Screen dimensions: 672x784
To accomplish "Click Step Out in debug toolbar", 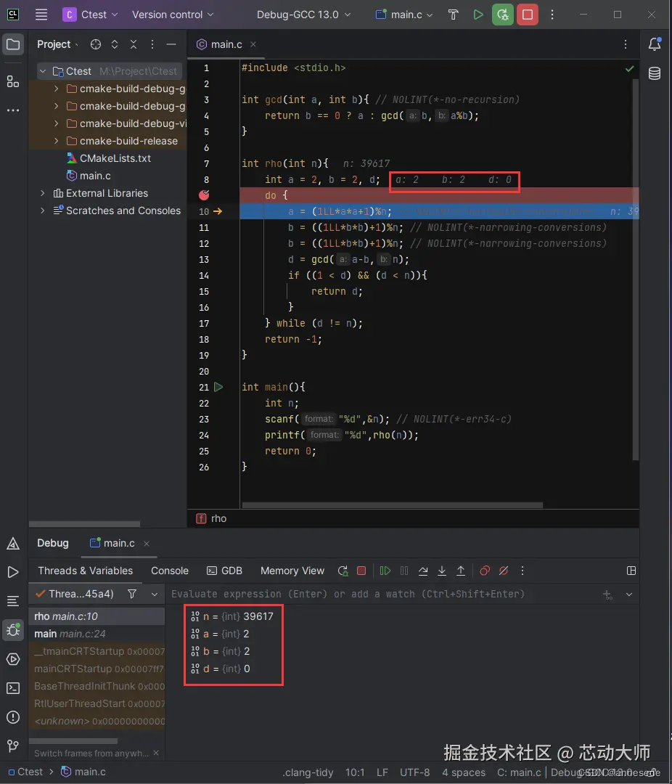I will click(461, 571).
